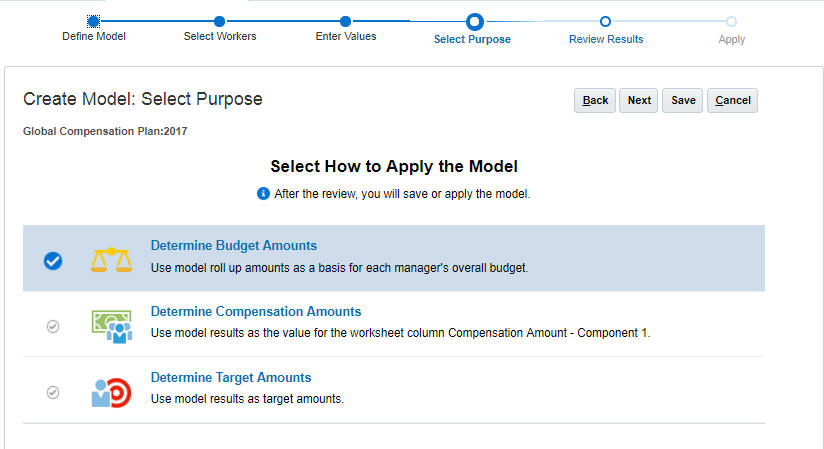Click the Next button
The image size is (824, 449).
point(639,100)
